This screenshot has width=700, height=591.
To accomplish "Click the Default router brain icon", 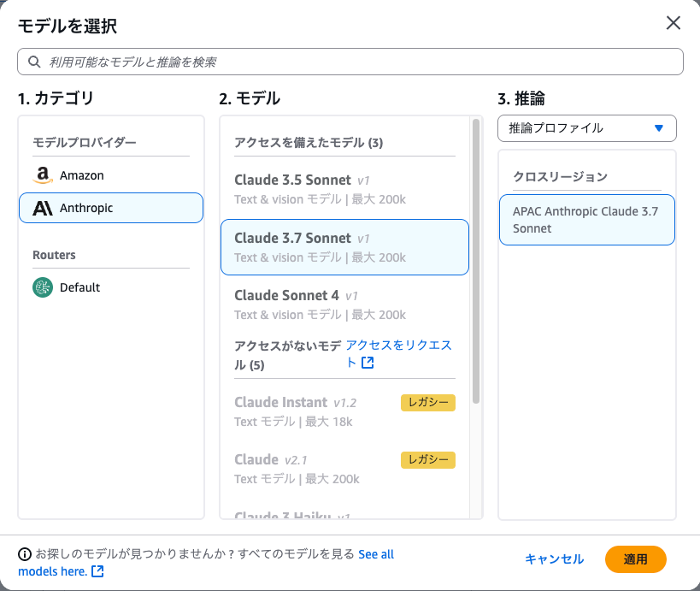I will coord(43,287).
